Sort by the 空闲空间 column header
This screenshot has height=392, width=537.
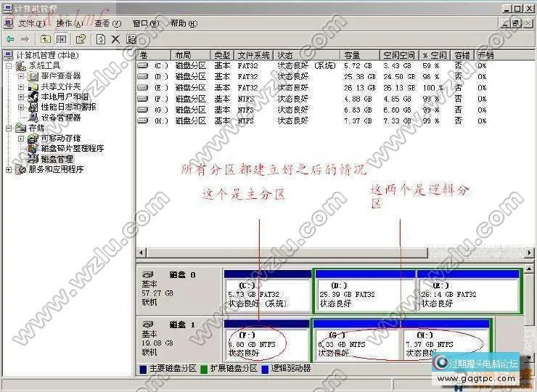tap(399, 55)
